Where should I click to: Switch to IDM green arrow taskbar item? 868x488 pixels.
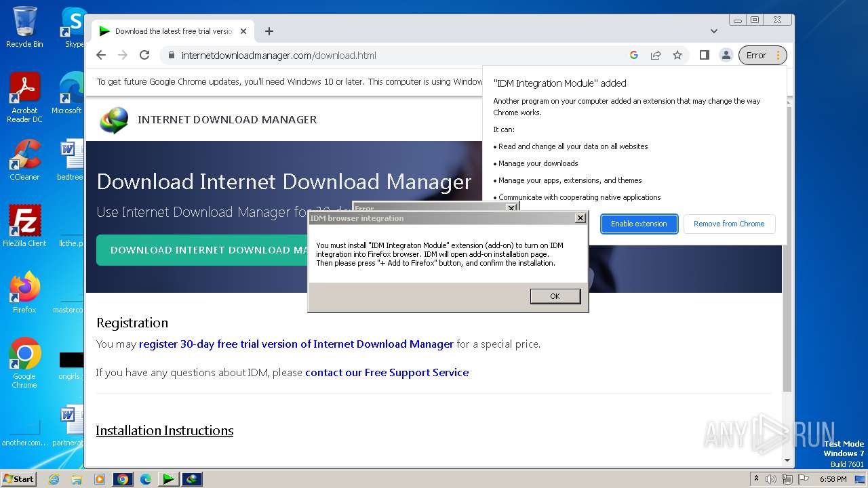[168, 479]
